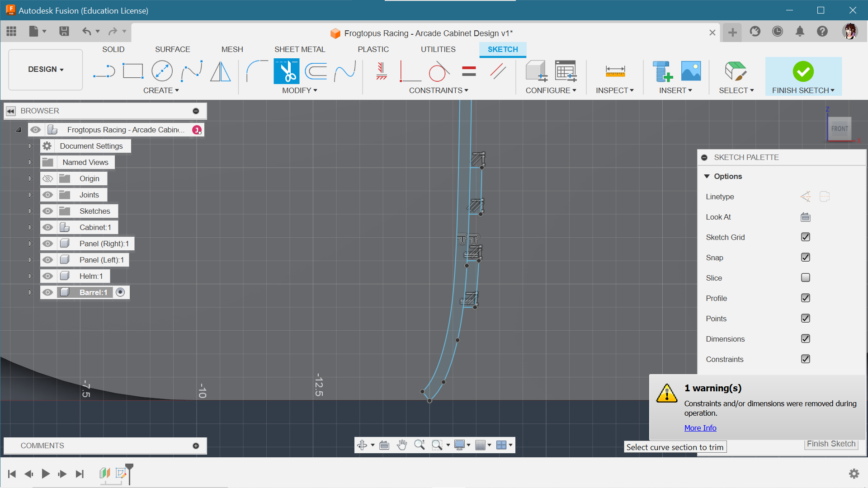
Task: Expand the Named Views folder
Action: tap(30, 162)
